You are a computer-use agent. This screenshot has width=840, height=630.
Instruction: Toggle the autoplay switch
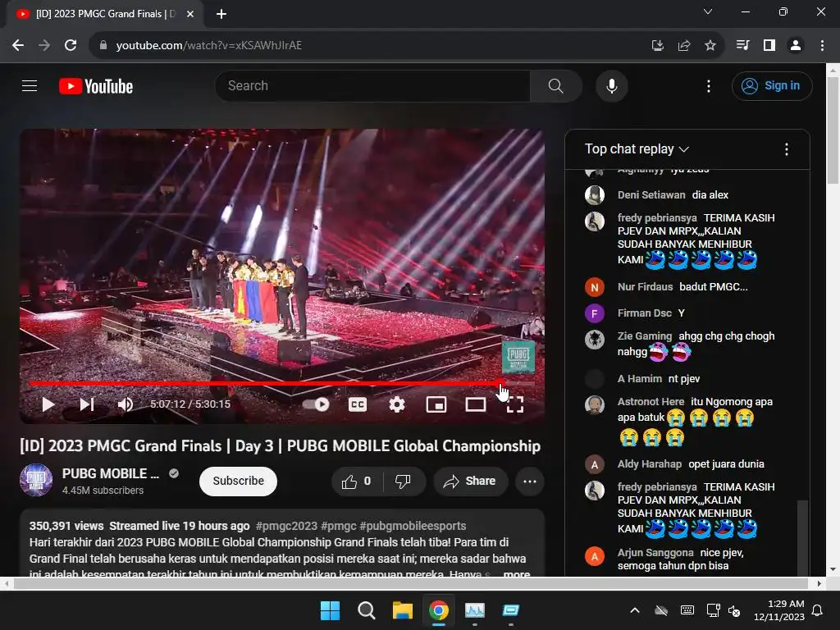click(316, 404)
